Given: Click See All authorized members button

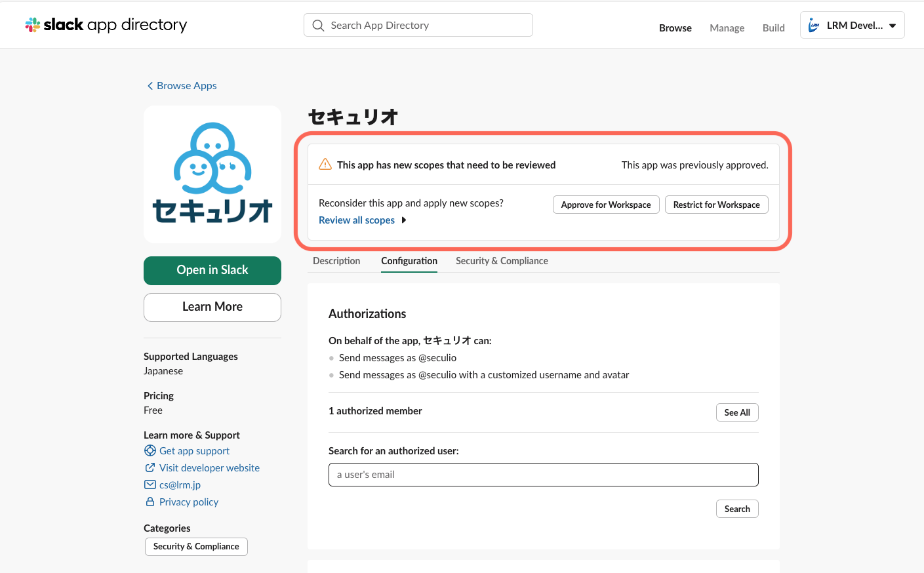Looking at the screenshot, I should pyautogui.click(x=737, y=412).
